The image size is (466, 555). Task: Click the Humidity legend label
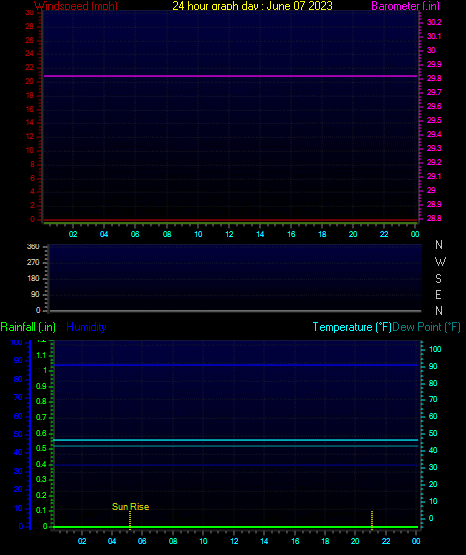(x=86, y=327)
